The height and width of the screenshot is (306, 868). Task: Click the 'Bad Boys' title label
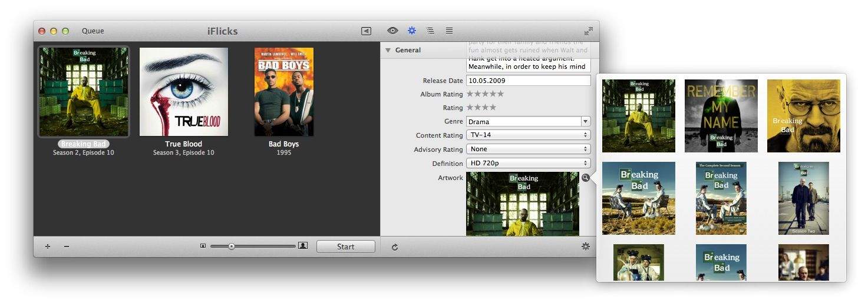[284, 144]
